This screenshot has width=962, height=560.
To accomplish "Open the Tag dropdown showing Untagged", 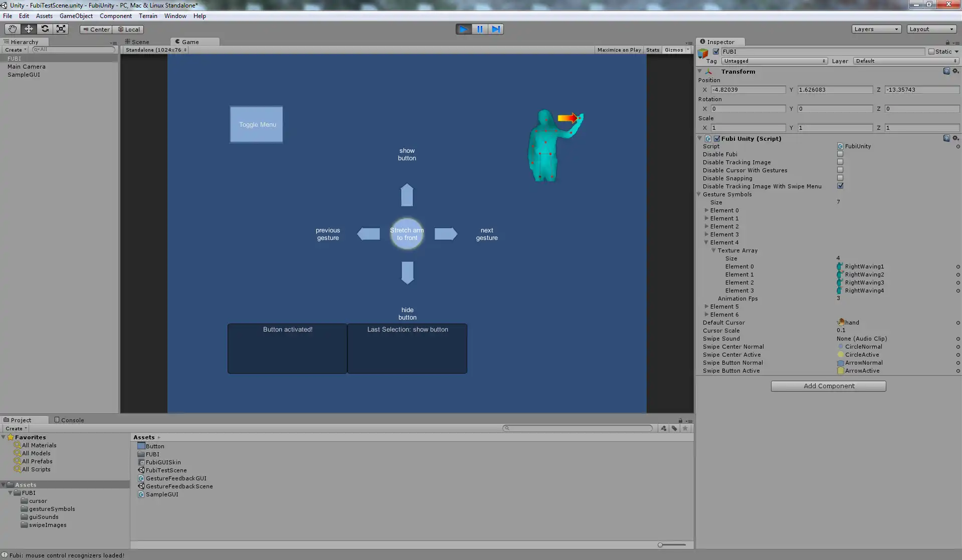I will point(774,61).
